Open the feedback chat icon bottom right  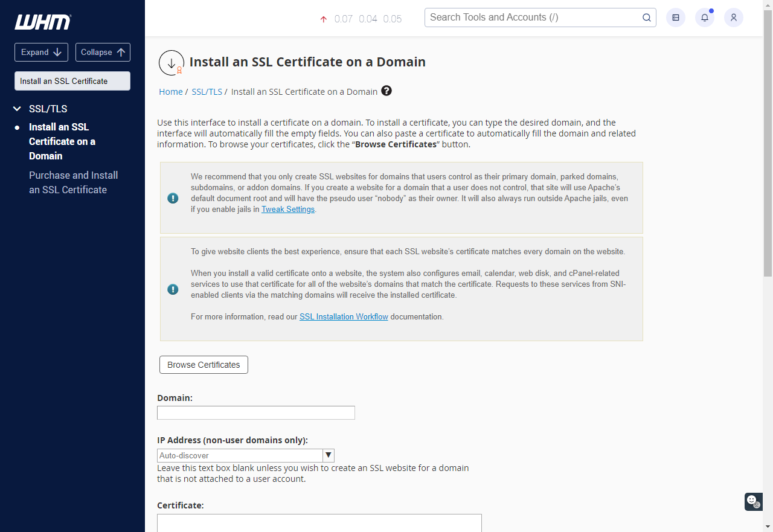tap(752, 502)
